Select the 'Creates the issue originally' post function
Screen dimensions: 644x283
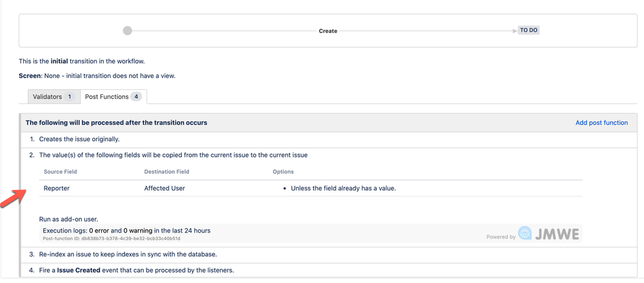(x=79, y=139)
